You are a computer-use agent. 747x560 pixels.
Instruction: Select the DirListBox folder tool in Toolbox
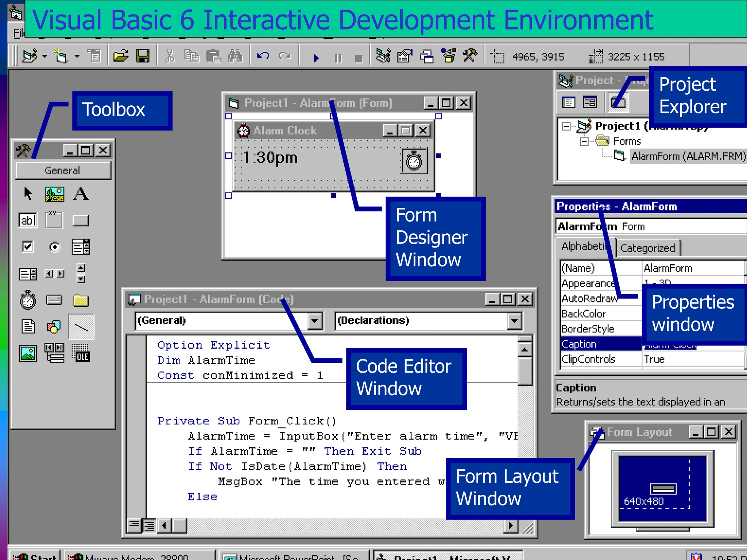(81, 300)
